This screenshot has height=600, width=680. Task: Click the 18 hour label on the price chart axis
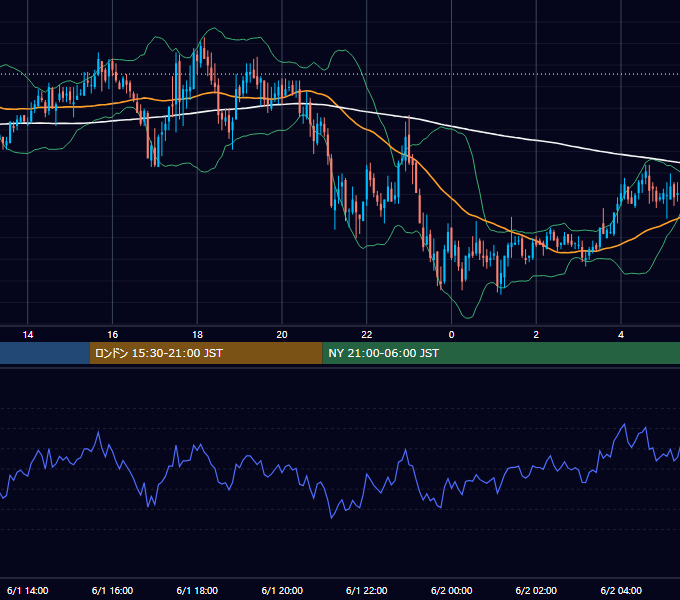[197, 335]
